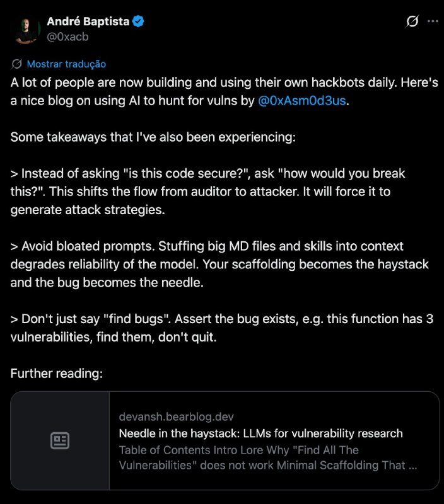Show translation via Mostrar tradução
Screen dimensions: 444x504
(x=66, y=64)
